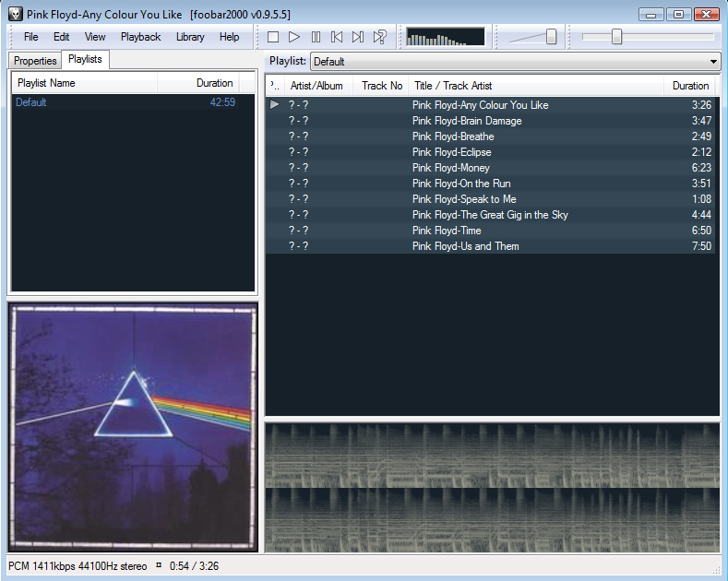This screenshot has height=581, width=728.
Task: Select track Pink Floyd-Brain Damage
Action: click(490, 121)
